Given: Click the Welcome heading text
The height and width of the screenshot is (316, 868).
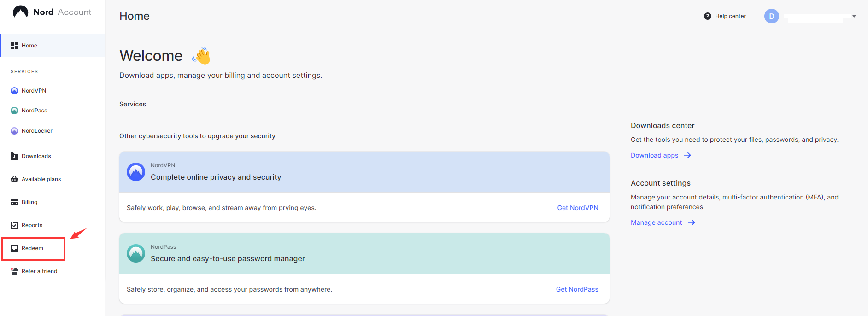Looking at the screenshot, I should 151,56.
